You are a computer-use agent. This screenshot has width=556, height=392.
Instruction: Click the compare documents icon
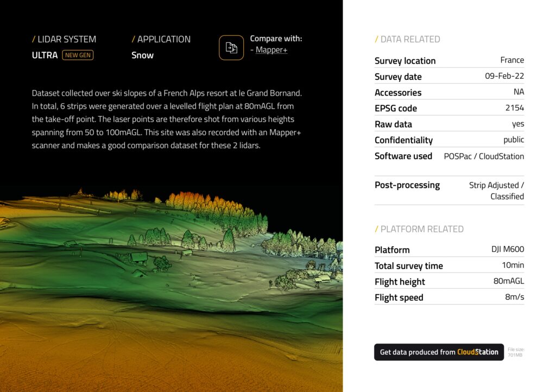(231, 48)
